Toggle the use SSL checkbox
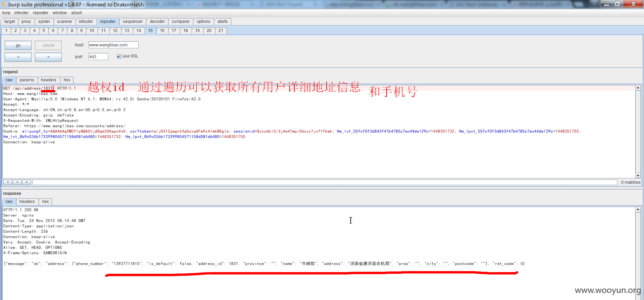 (119, 56)
